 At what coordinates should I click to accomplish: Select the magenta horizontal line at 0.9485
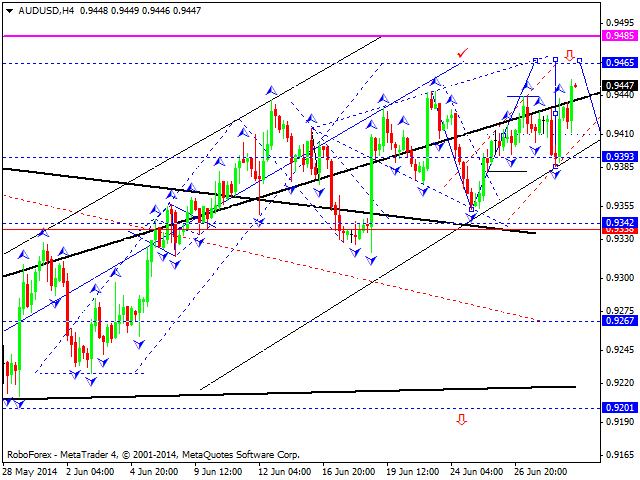pos(301,36)
